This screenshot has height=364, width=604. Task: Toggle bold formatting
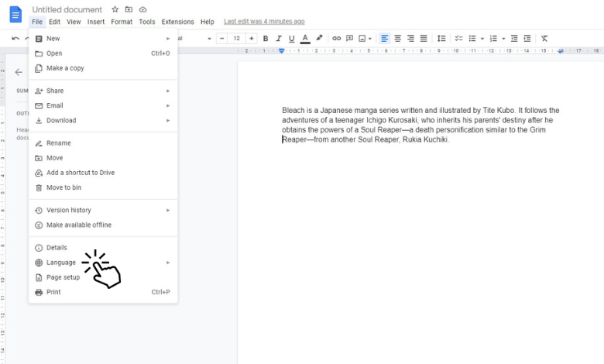[x=266, y=39]
